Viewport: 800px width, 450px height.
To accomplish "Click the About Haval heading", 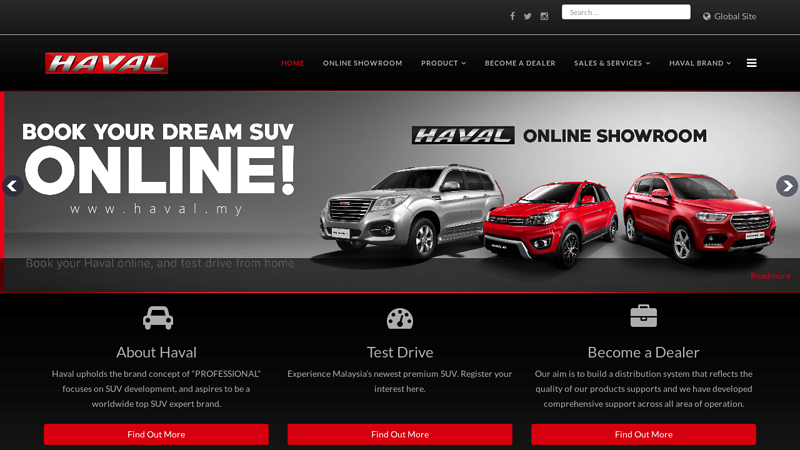I will click(x=156, y=352).
